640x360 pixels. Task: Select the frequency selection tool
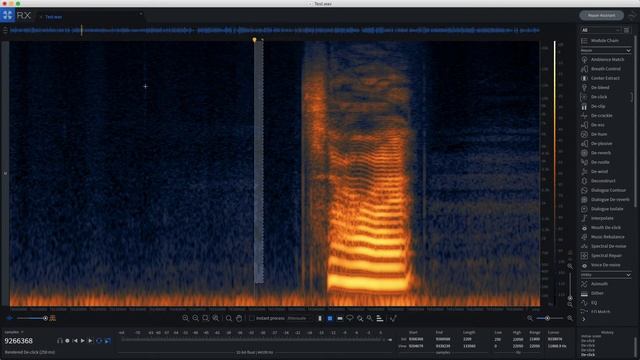(340, 318)
